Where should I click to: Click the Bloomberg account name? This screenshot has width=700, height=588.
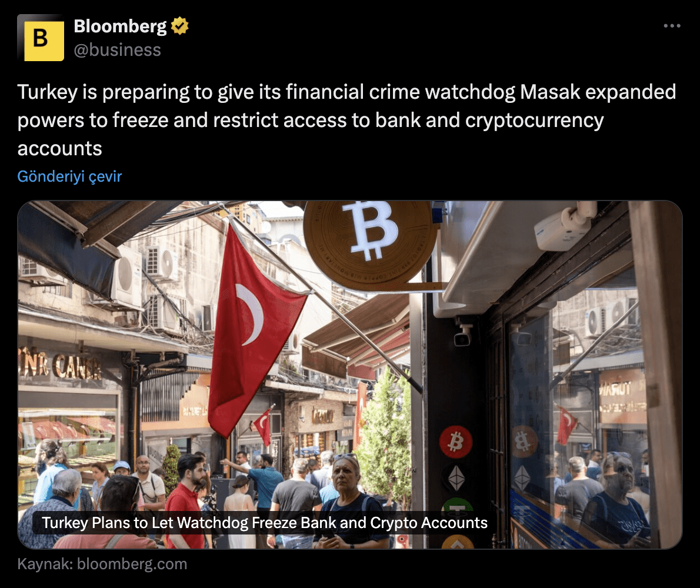coord(120,26)
